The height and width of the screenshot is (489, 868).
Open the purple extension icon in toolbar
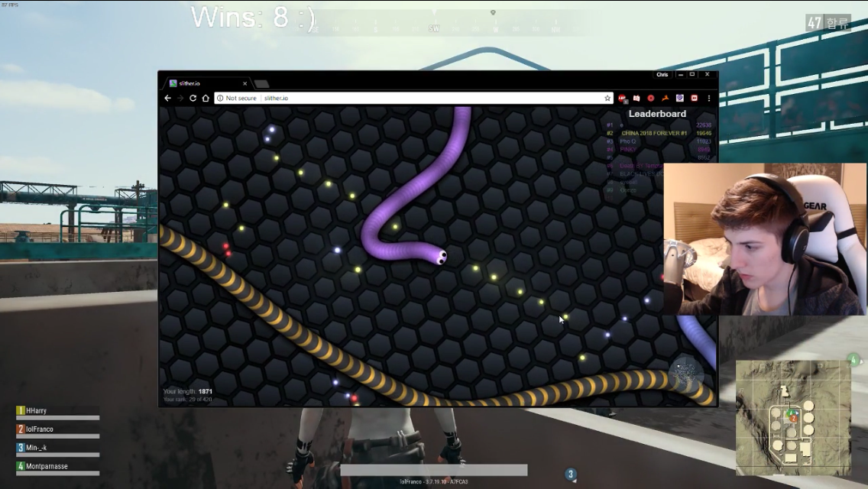(x=680, y=98)
